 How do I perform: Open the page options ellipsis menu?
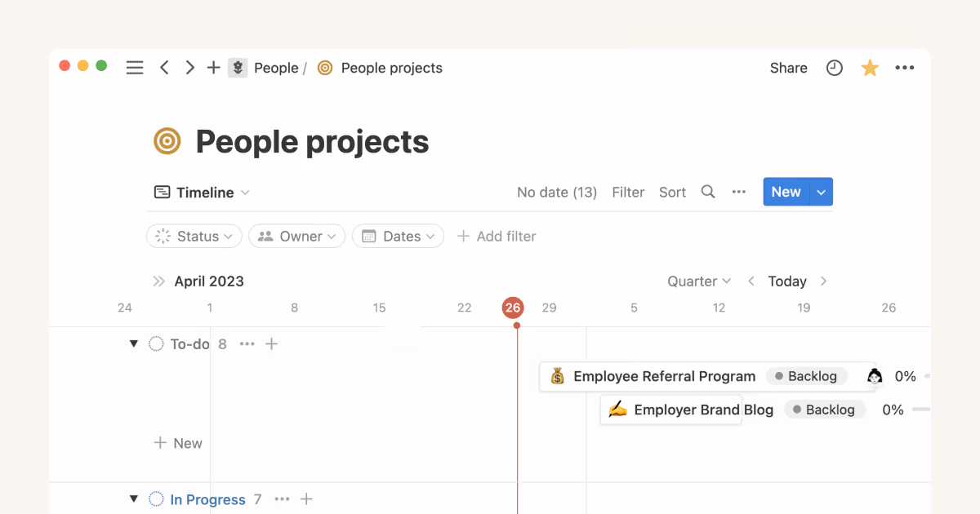[905, 68]
